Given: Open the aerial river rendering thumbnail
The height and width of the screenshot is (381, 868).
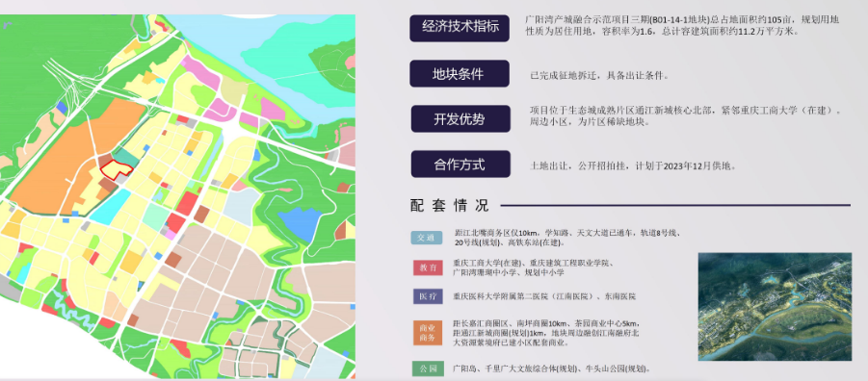Looking at the screenshot, I should click(775, 307).
